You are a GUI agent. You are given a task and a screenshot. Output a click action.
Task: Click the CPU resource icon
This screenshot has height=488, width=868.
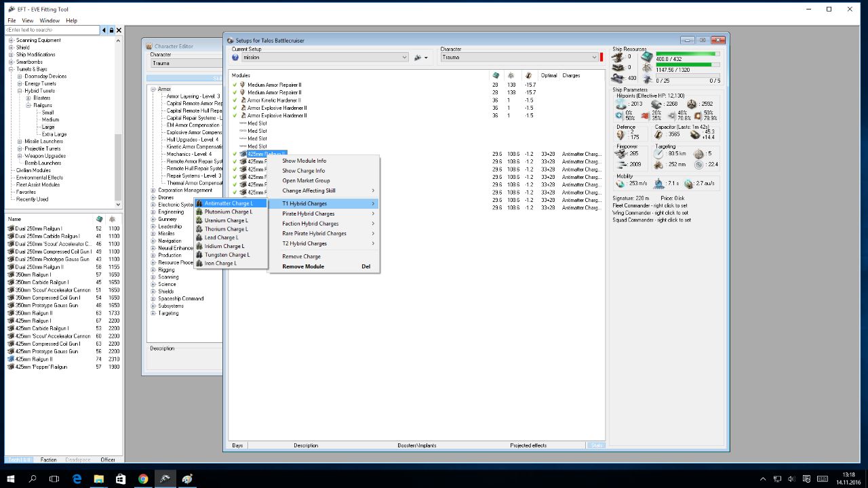(x=646, y=56)
